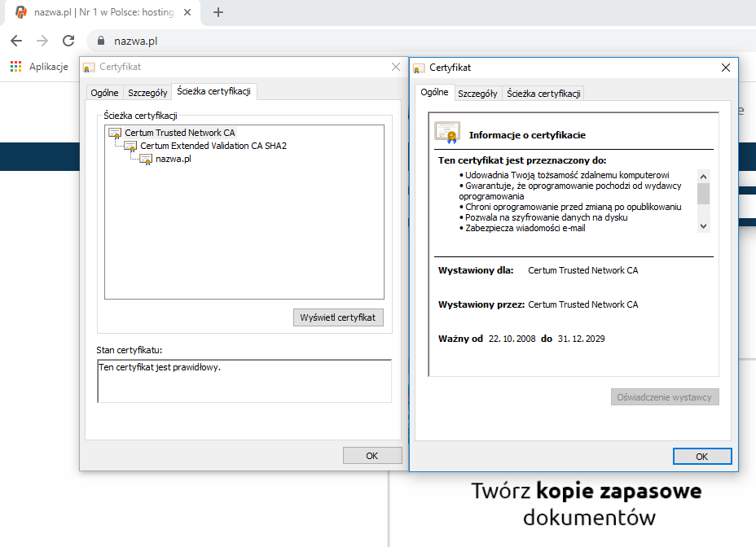Click the nazwa.pl address bar

420,41
